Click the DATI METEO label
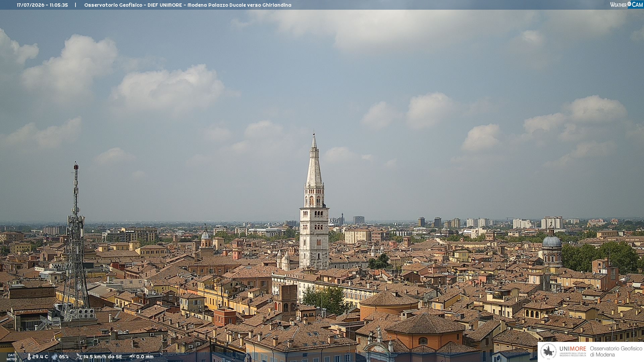Image resolution: width=644 pixels, height=362 pixels. pos(12,357)
